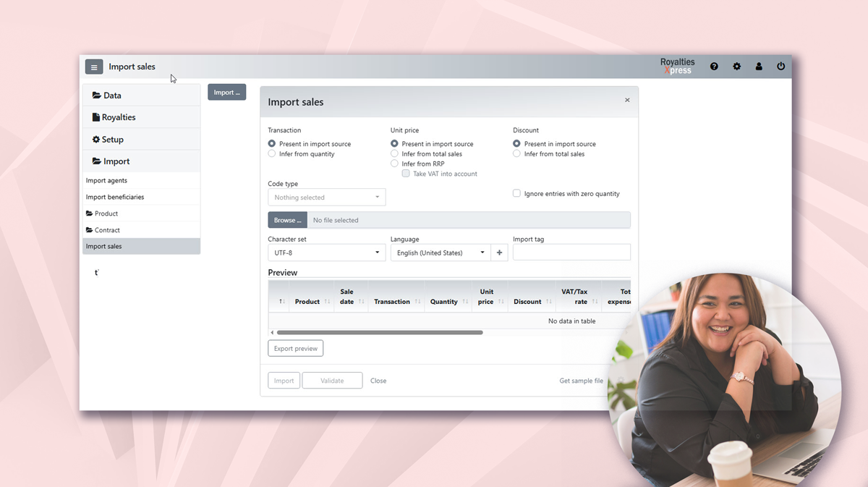Click the help question mark icon
Image resolution: width=868 pixels, height=487 pixels.
[714, 67]
